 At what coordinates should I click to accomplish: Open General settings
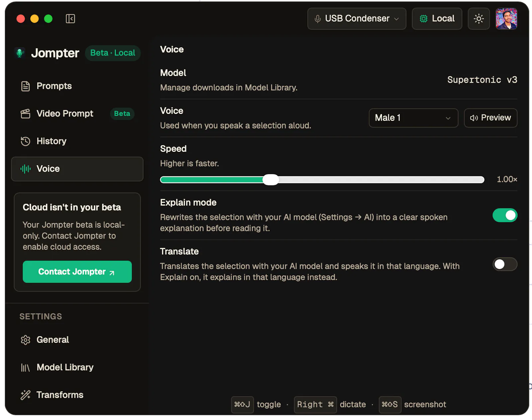(x=77, y=340)
